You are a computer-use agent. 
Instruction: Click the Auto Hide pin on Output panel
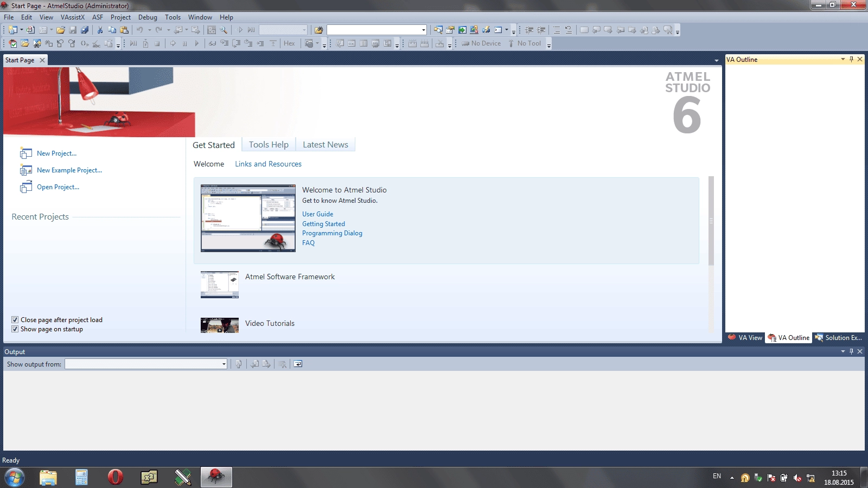point(851,351)
